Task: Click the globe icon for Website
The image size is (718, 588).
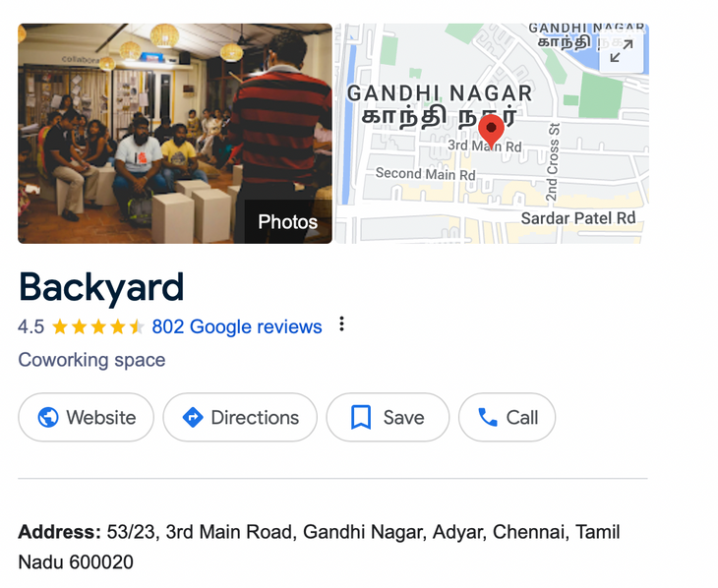Action: click(47, 417)
